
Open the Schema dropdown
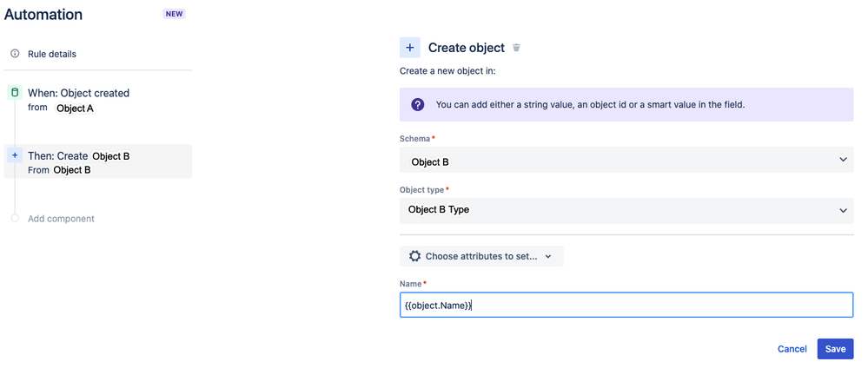tap(626, 161)
